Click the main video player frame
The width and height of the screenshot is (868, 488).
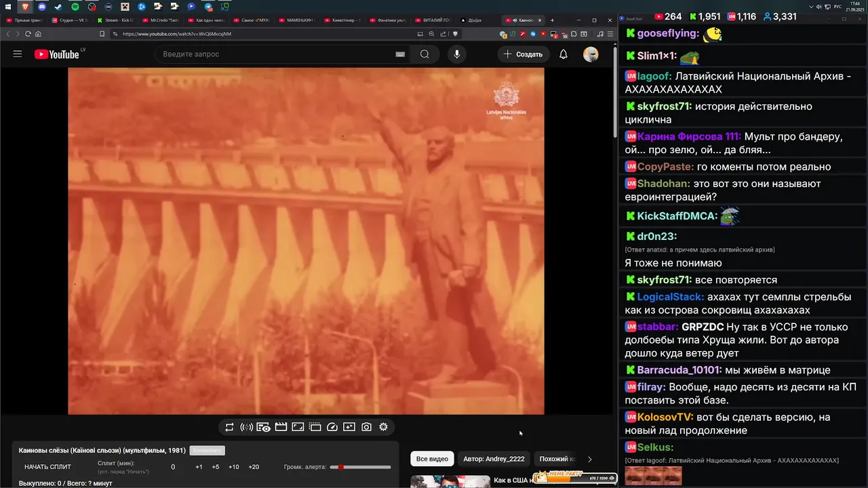click(306, 241)
